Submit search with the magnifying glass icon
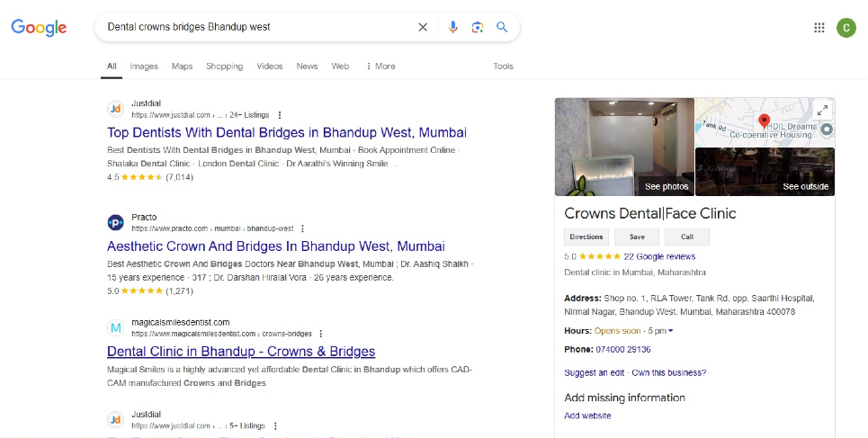Screen dimensions: 868x438 [x=502, y=27]
